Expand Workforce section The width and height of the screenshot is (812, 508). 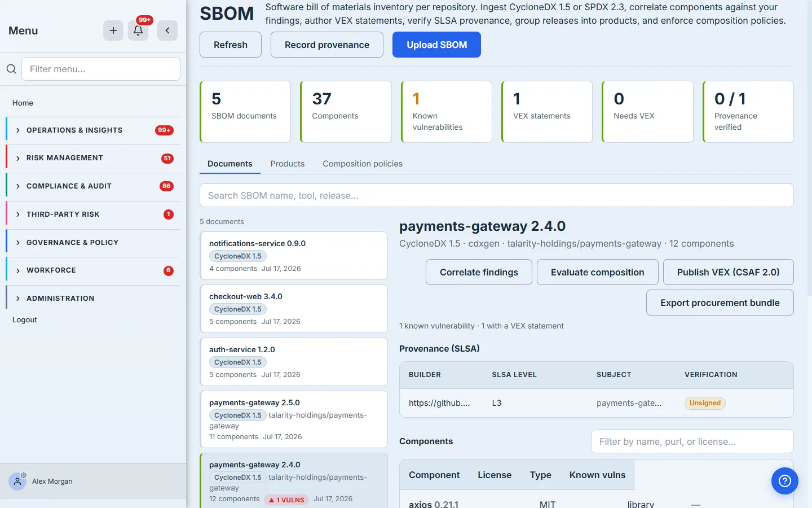pyautogui.click(x=93, y=270)
